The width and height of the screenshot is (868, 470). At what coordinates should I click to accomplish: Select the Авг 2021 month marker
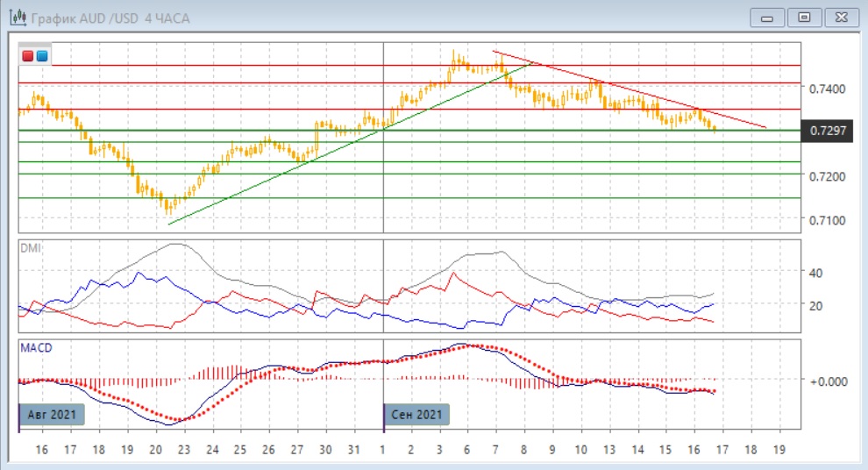(52, 415)
